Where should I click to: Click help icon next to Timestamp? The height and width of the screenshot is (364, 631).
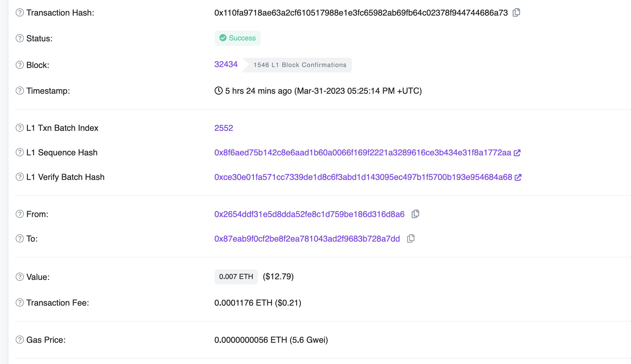coord(20,91)
